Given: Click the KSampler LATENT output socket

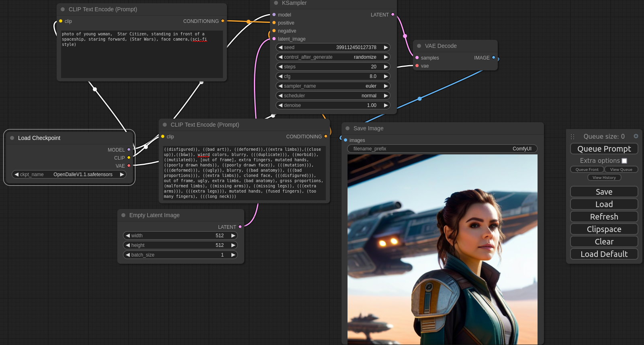Looking at the screenshot, I should [393, 14].
